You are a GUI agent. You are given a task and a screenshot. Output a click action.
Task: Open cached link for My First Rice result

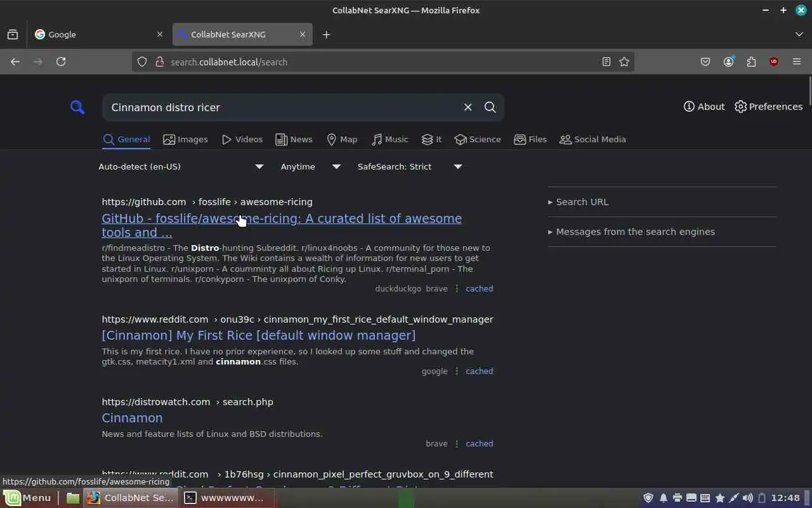pos(479,371)
